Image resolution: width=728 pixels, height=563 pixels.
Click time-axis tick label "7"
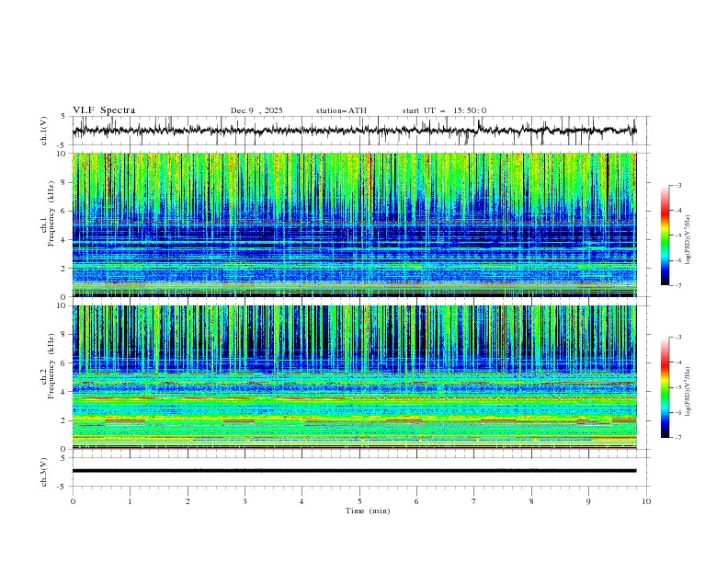click(474, 501)
